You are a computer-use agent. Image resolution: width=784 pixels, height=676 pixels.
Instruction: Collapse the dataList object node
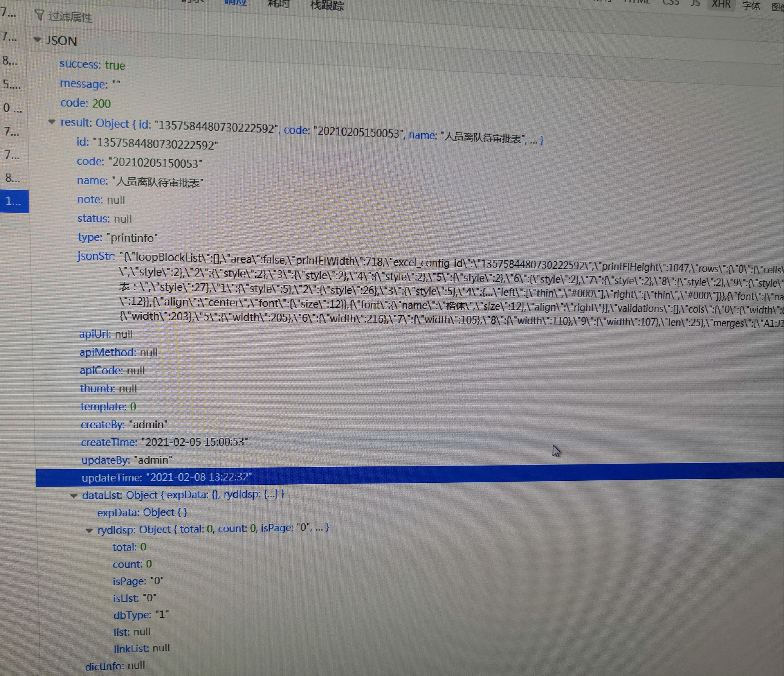(74, 495)
